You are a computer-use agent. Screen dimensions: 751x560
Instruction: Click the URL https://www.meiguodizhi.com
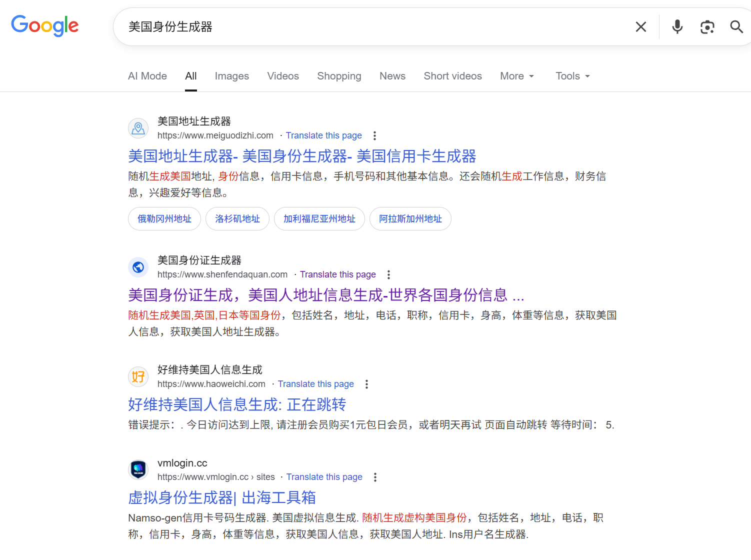215,135
